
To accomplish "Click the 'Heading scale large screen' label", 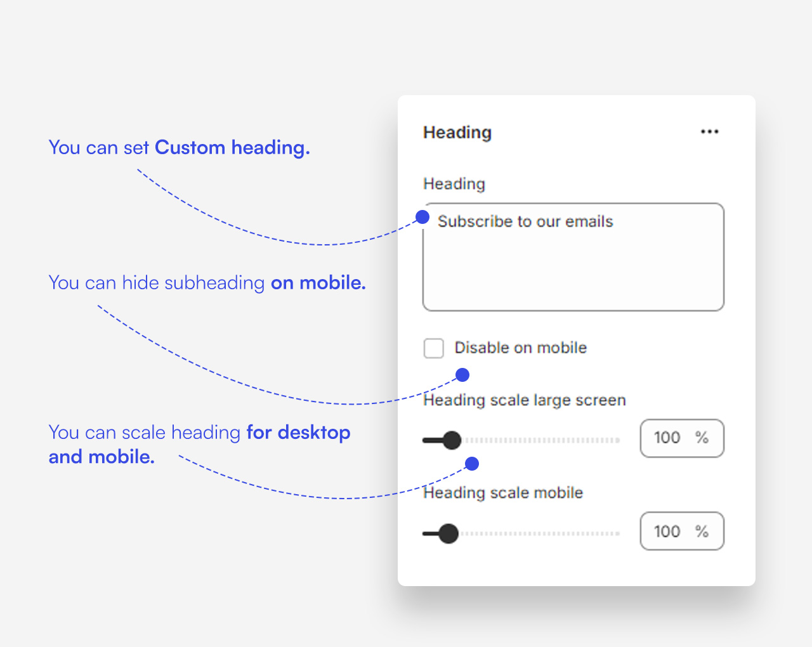I will pos(524,400).
